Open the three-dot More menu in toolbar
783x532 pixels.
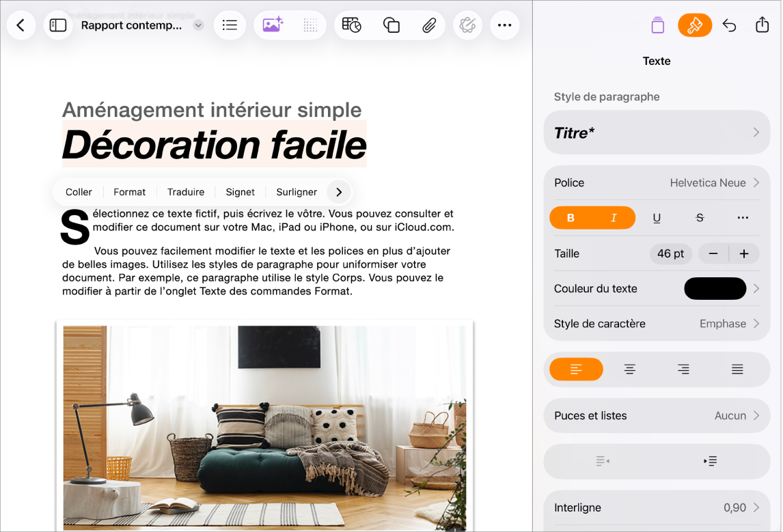[x=504, y=25]
